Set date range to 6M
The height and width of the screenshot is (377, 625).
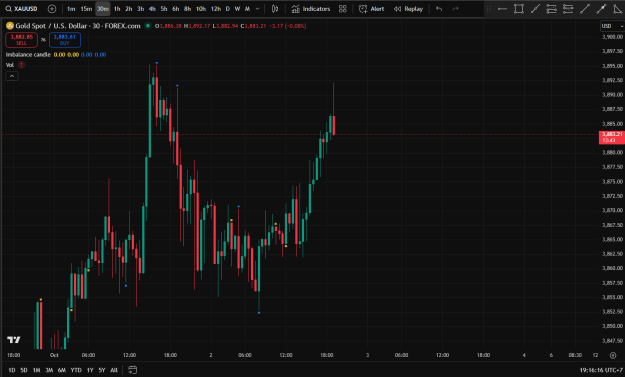coord(62,370)
